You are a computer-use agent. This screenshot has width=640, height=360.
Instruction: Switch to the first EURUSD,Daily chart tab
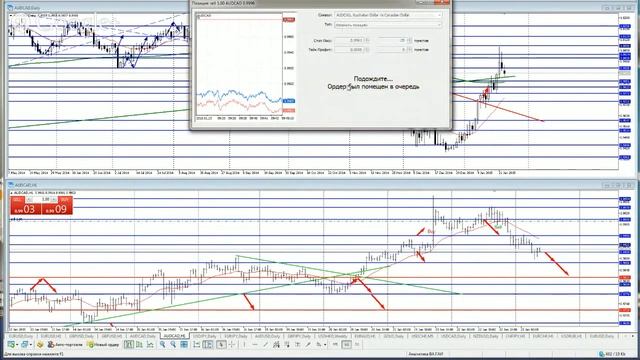pyautogui.click(x=22, y=336)
